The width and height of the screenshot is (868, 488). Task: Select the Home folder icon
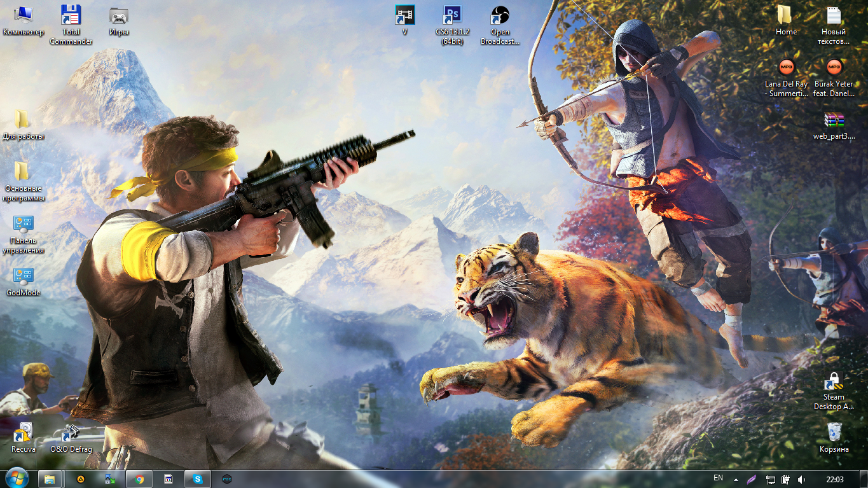click(786, 20)
